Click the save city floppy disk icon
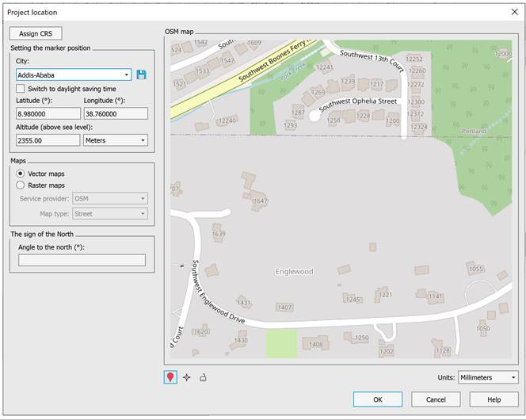The width and height of the screenshot is (526, 420). (x=141, y=74)
